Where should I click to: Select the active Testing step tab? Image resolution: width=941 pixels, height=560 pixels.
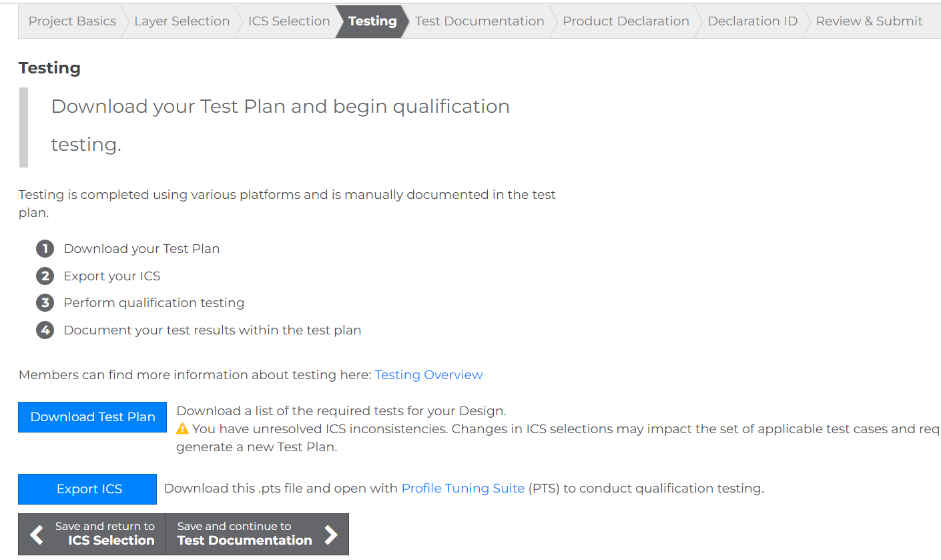pyautogui.click(x=372, y=21)
